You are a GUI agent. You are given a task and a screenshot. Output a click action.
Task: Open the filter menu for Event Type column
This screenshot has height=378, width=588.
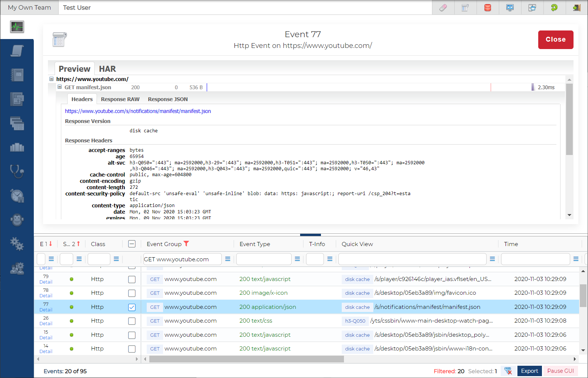pyautogui.click(x=297, y=259)
